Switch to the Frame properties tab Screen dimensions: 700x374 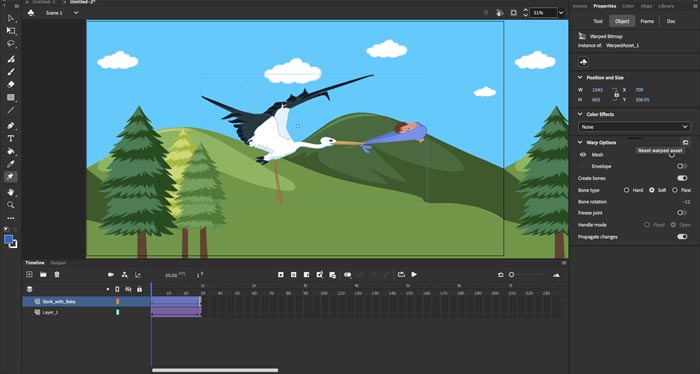(647, 21)
